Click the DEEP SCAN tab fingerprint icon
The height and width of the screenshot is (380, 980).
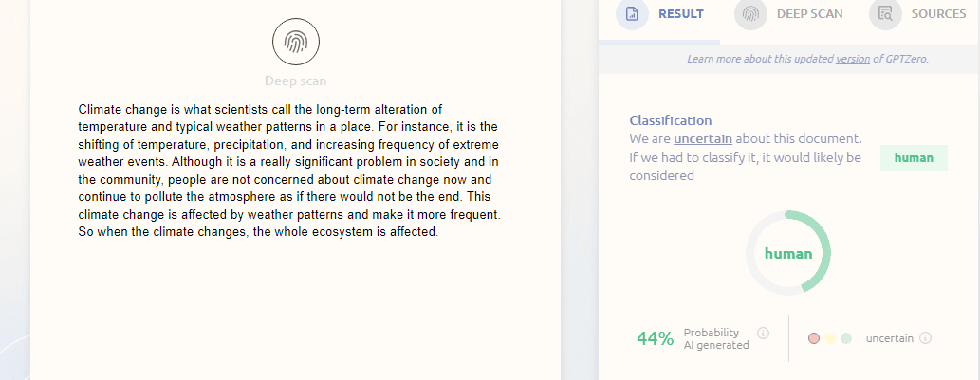pos(751,14)
